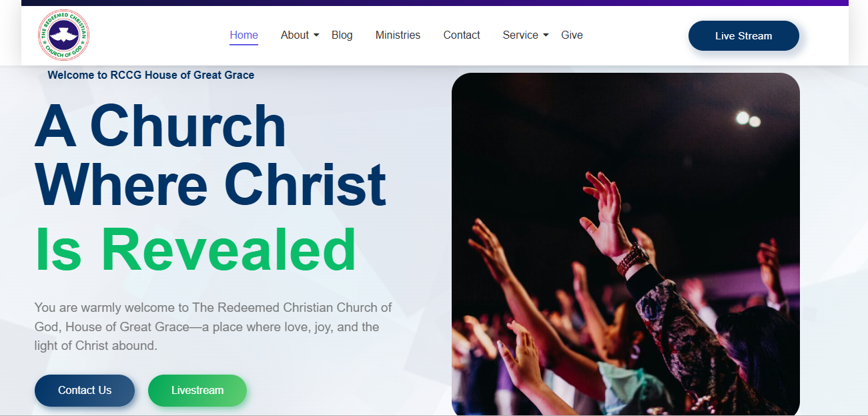Open the Contact nav link
The width and height of the screenshot is (868, 416).
coord(462,35)
